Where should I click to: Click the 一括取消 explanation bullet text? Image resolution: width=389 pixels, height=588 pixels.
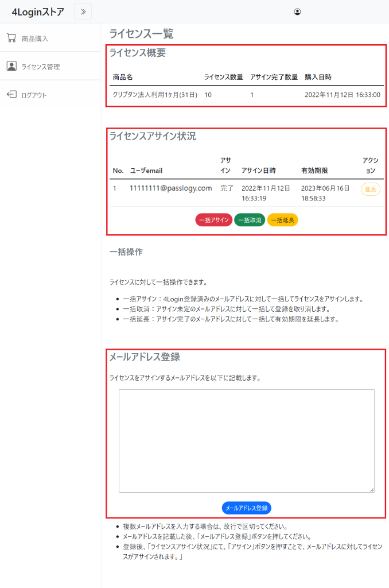(x=227, y=310)
